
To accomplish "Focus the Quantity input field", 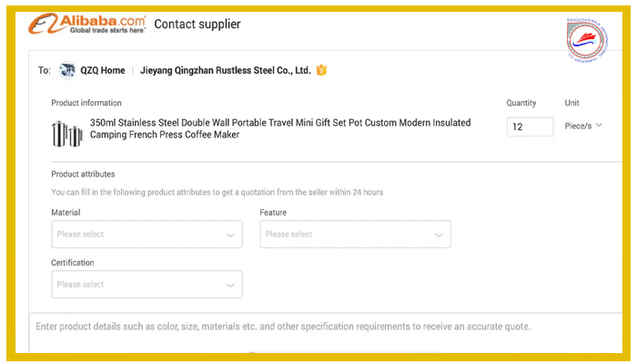I will pos(530,126).
